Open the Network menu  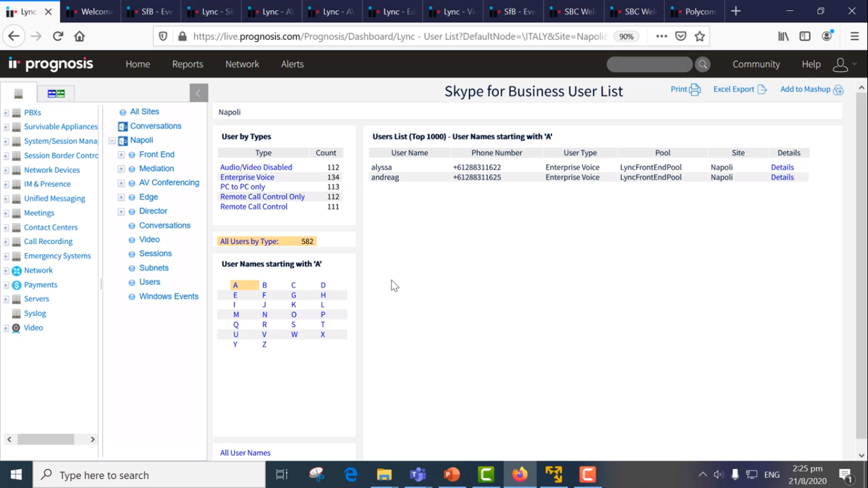click(242, 64)
